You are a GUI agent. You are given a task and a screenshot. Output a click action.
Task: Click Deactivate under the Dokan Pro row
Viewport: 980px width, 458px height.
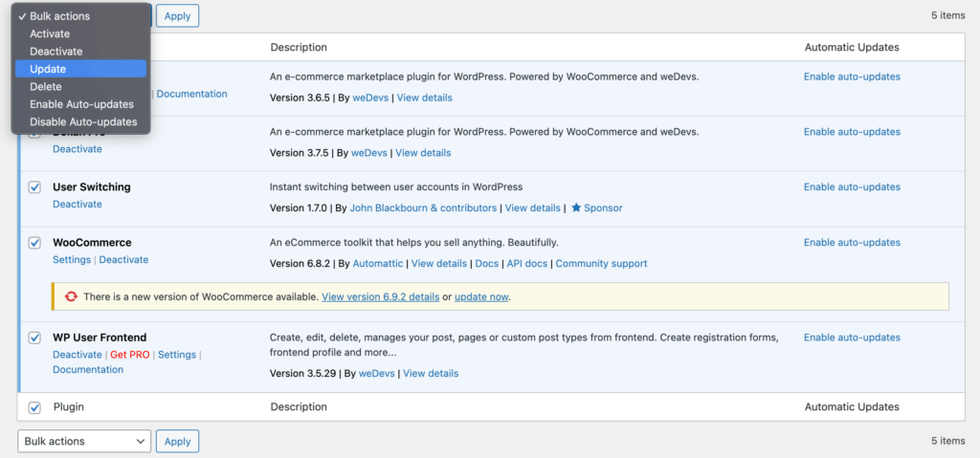coord(77,149)
